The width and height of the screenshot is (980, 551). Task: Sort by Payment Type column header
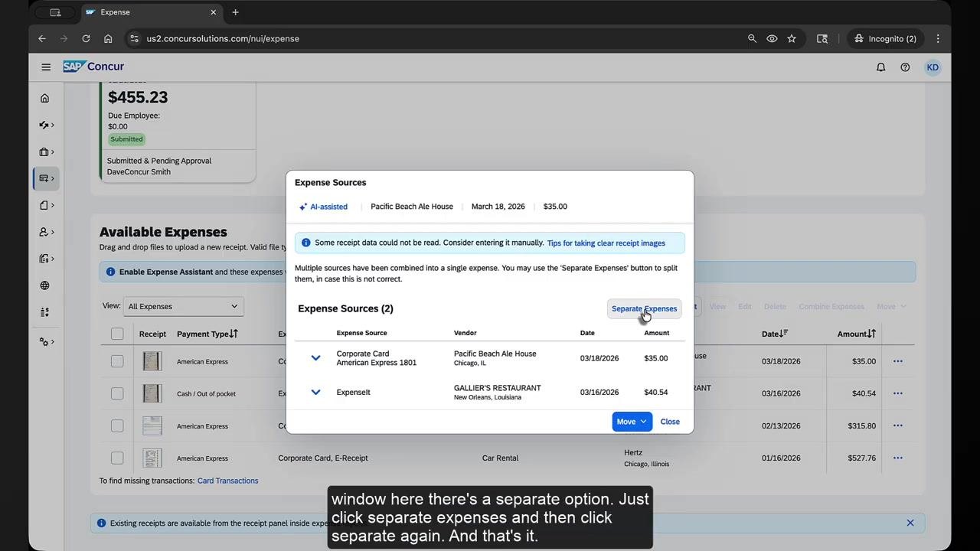pyautogui.click(x=207, y=334)
